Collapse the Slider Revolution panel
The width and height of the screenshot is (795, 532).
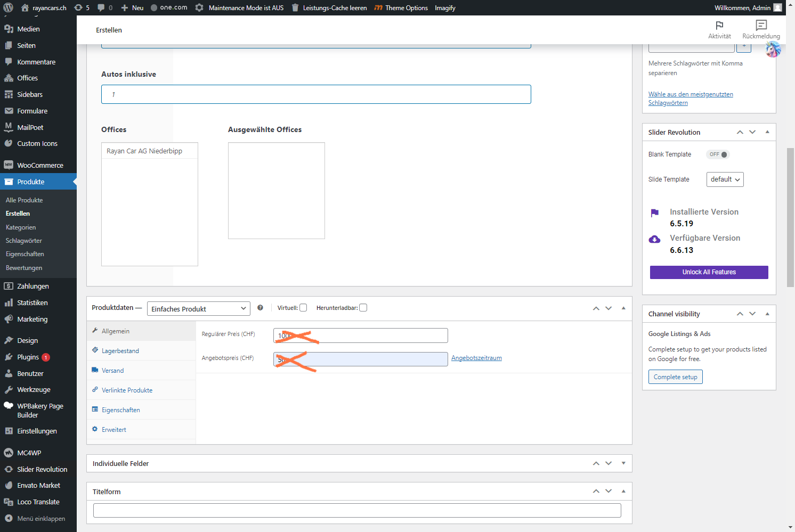[x=767, y=132]
